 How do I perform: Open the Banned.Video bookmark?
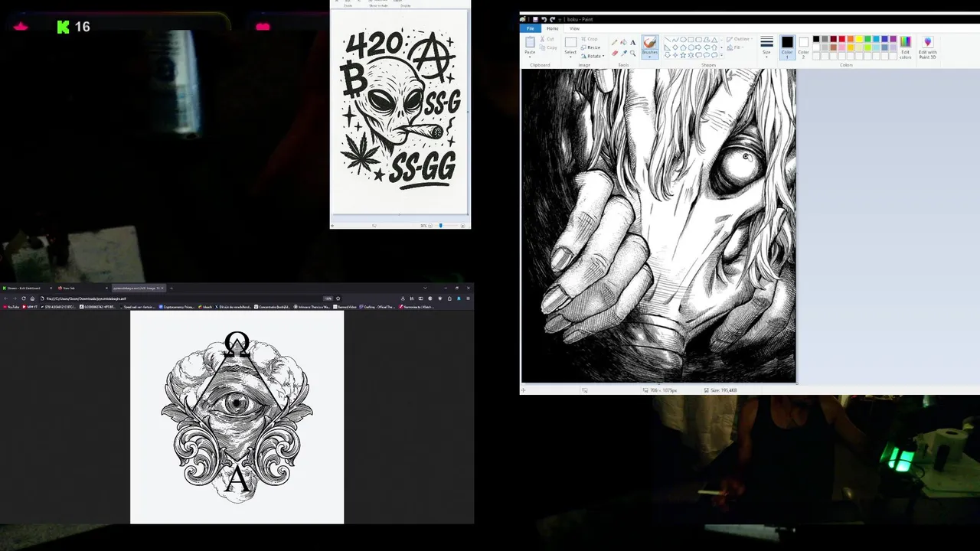[x=345, y=307]
